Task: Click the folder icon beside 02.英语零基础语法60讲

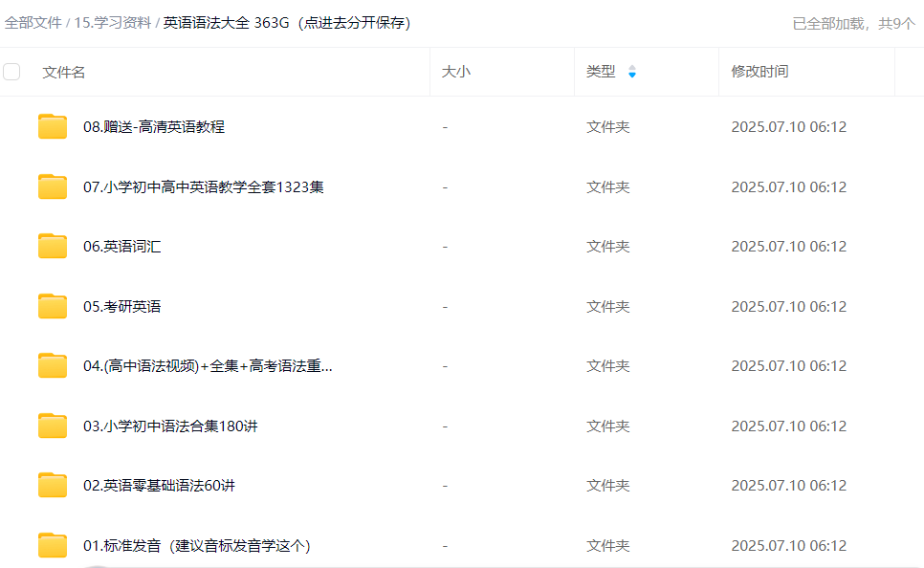Action: pos(53,485)
